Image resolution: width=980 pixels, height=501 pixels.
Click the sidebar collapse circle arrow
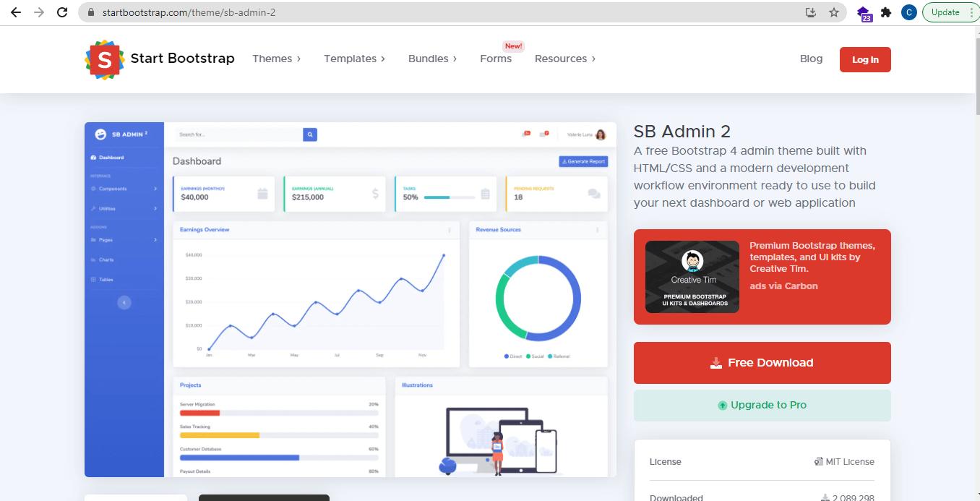tap(124, 302)
